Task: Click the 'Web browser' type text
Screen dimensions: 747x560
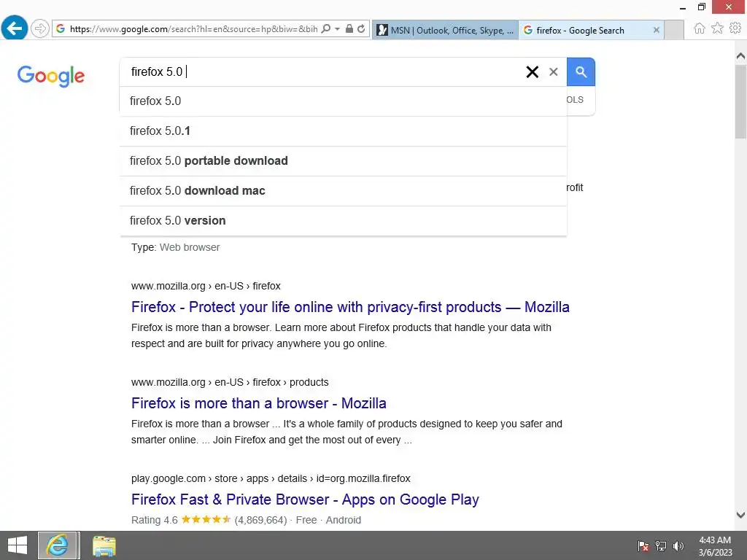Action: [190, 248]
